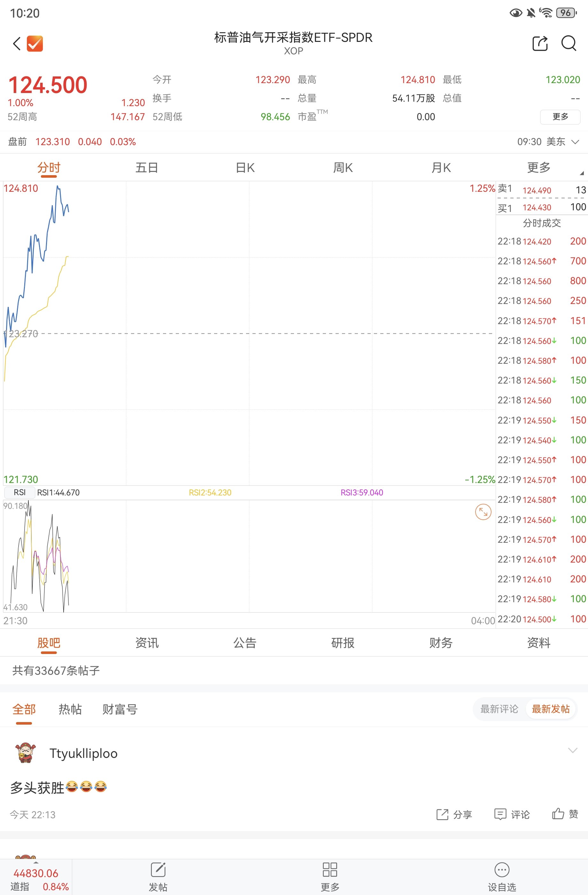Tap the 总量 54.11万股 value
Screen dimensions: 588x895
click(x=414, y=98)
